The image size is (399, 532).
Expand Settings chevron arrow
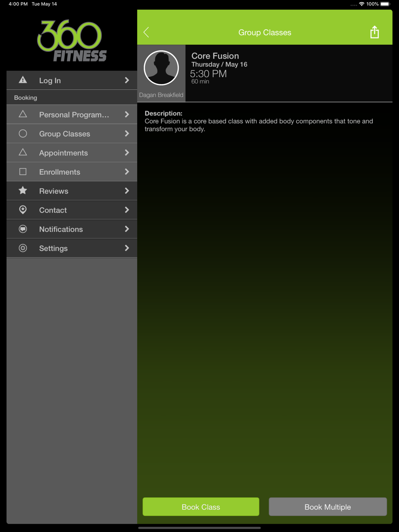[x=127, y=248]
